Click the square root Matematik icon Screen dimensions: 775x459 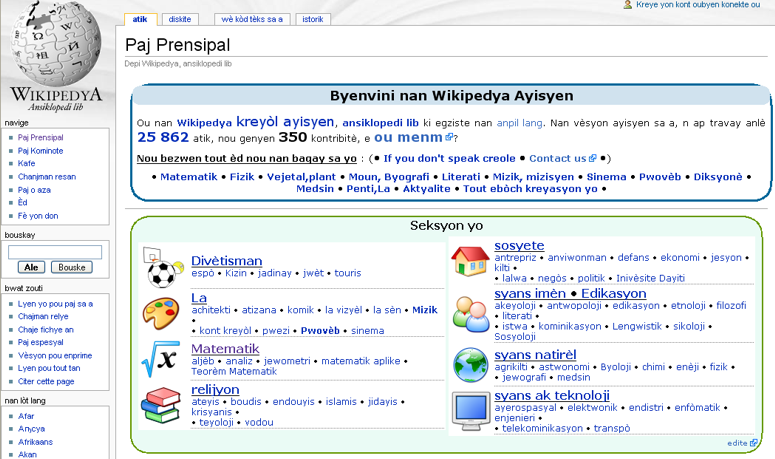tap(159, 359)
